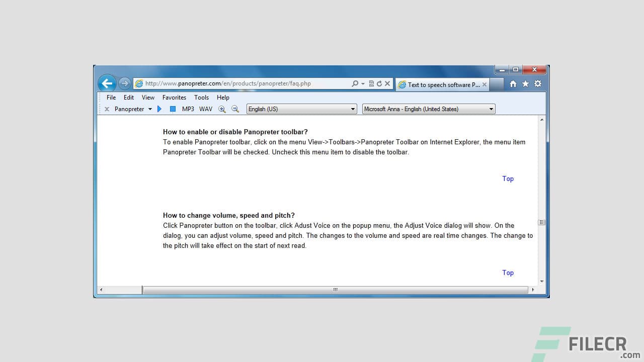Open the View menu
The width and height of the screenshot is (644, 362).
click(x=148, y=98)
